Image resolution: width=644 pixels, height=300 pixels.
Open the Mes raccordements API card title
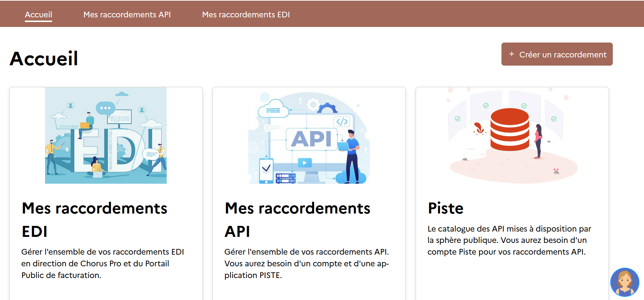[298, 220]
